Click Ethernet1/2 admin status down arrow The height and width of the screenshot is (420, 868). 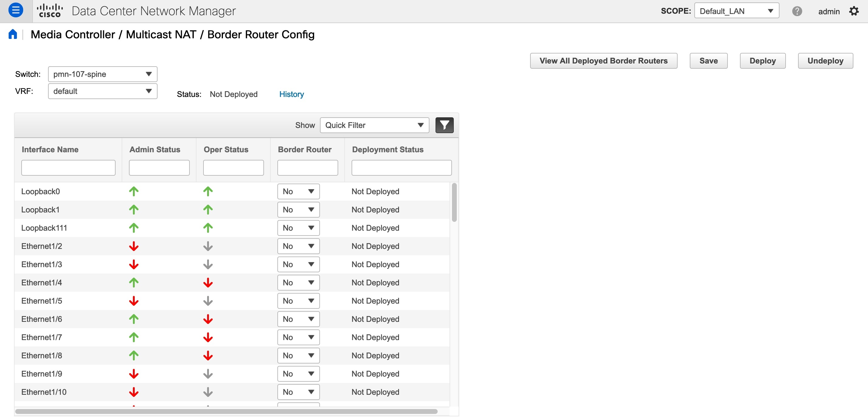click(134, 246)
